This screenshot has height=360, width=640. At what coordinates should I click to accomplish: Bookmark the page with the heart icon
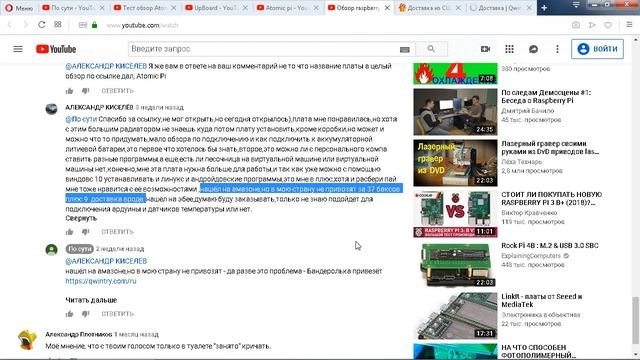click(608, 25)
